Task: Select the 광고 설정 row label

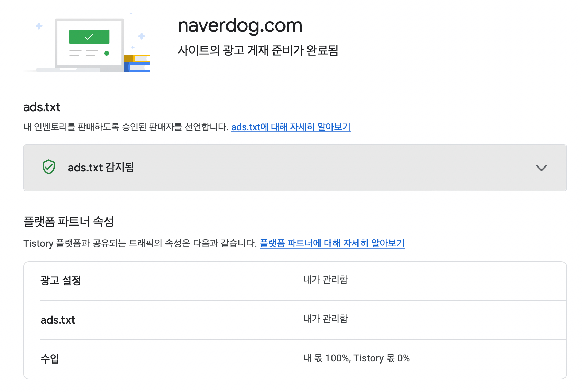Action: click(61, 280)
